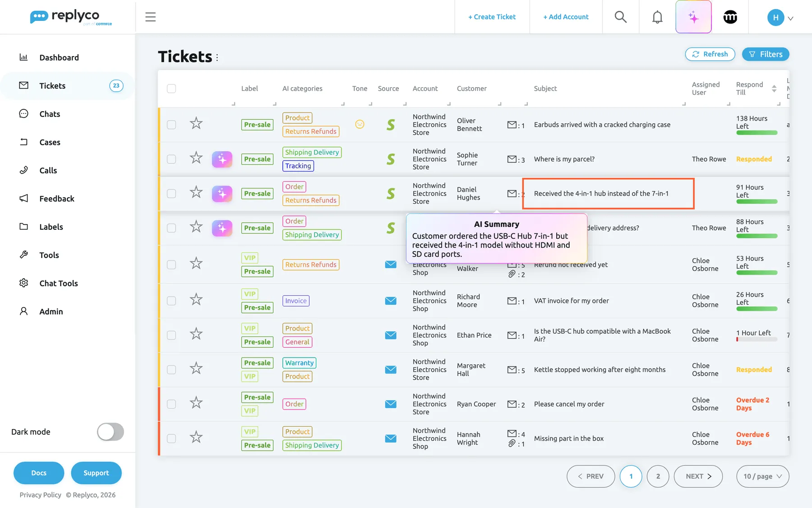Go to page 2

[x=658, y=476]
